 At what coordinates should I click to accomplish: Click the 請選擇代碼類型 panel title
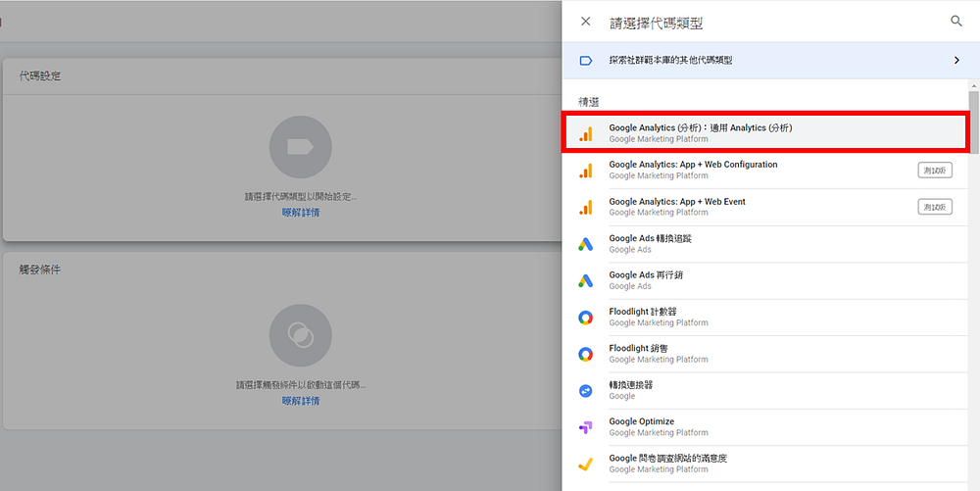point(657,24)
